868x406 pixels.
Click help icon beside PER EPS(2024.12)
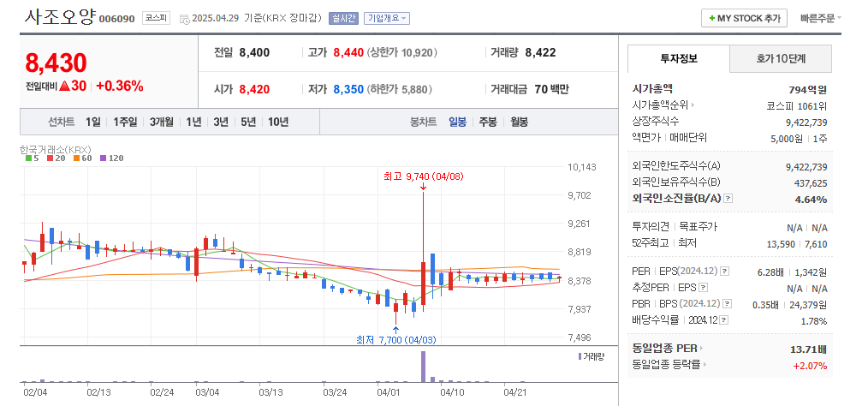725,272
